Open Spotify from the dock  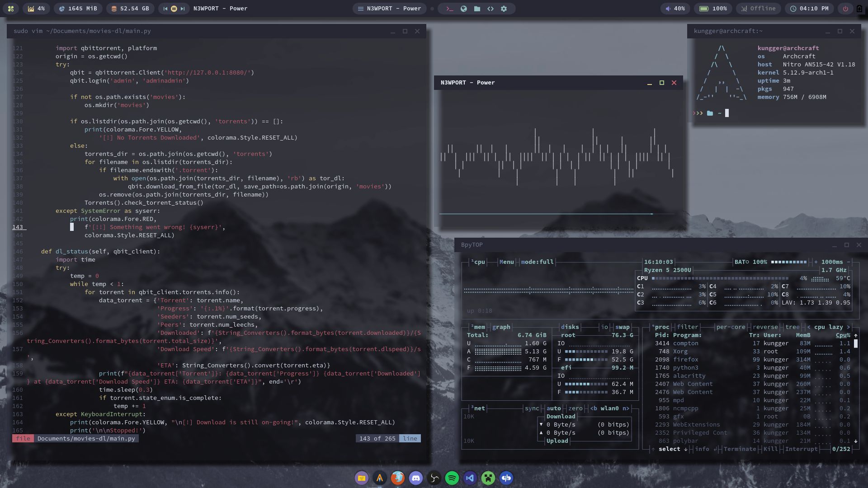point(451,478)
